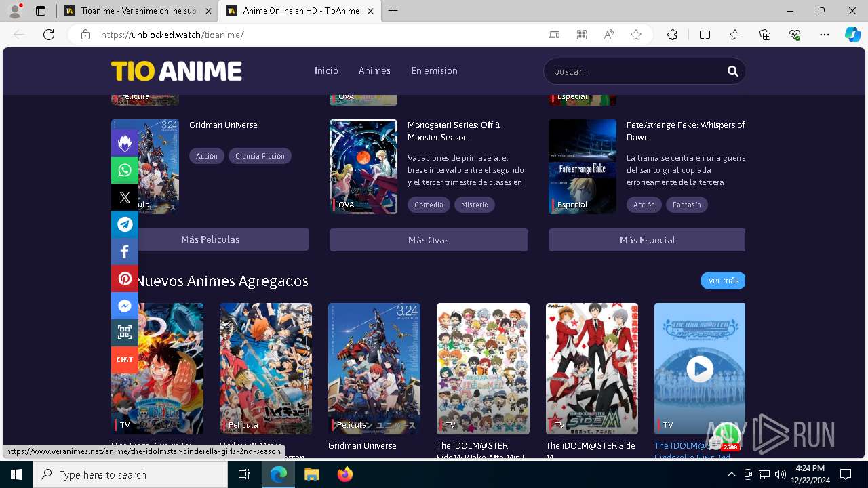Click Task View taskbar icon

coord(244,474)
